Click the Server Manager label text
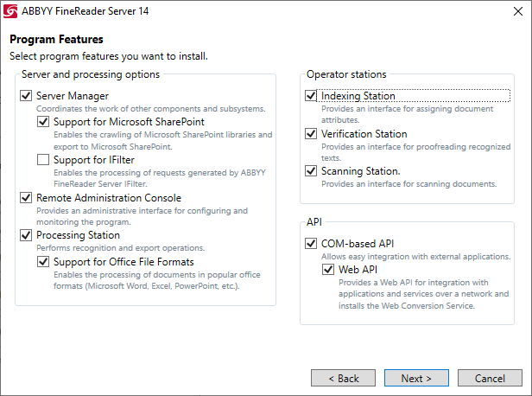This screenshot has height=396, width=532. pos(73,96)
